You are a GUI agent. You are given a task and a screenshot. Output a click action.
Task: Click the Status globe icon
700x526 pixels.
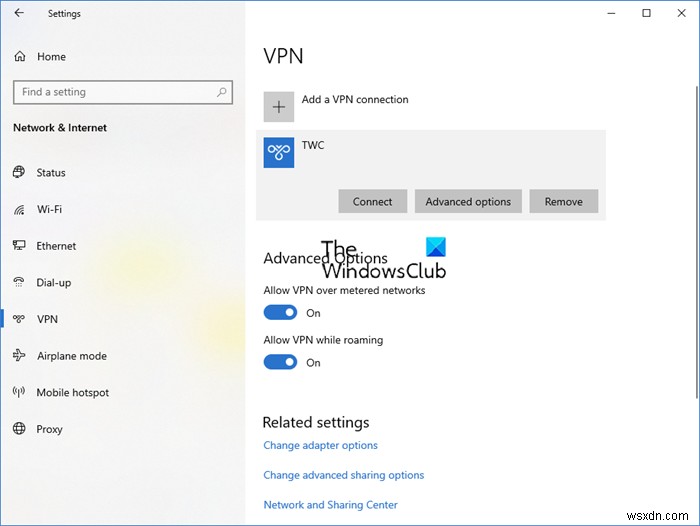pyautogui.click(x=19, y=172)
